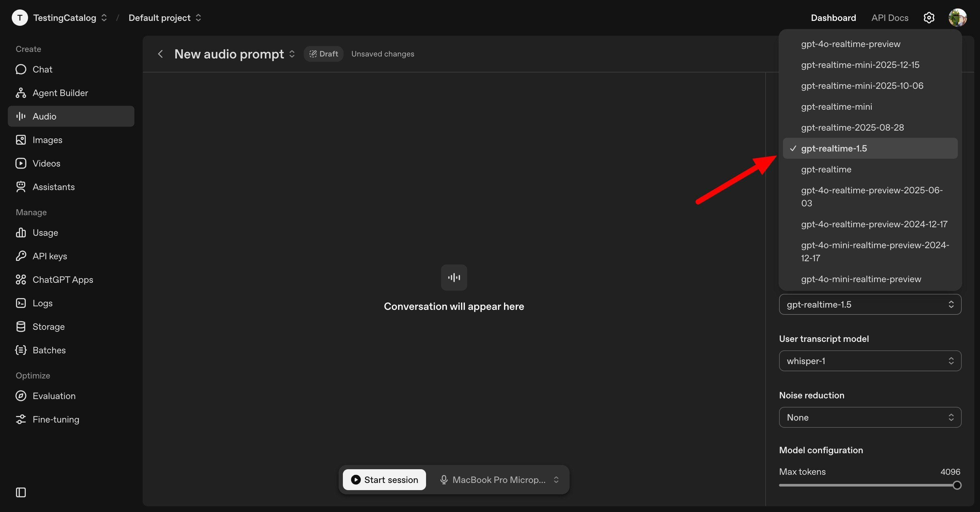Open the Videos section

[46, 163]
